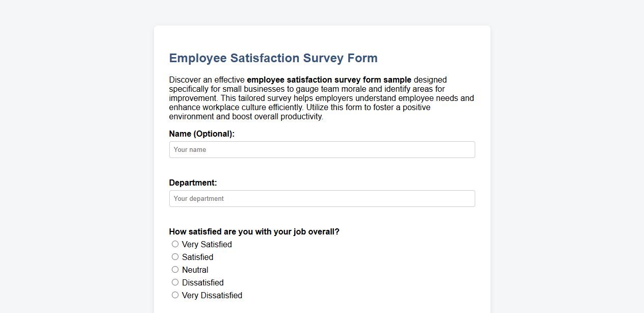Click the Neutral label text
Image resolution: width=644 pixels, height=313 pixels.
[194, 270]
